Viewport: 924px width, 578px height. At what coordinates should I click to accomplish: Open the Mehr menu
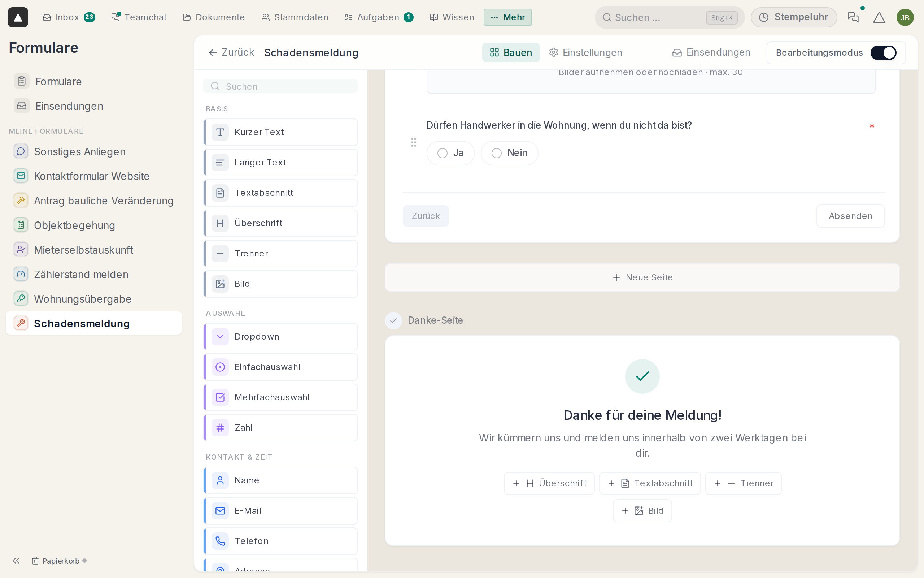click(507, 17)
